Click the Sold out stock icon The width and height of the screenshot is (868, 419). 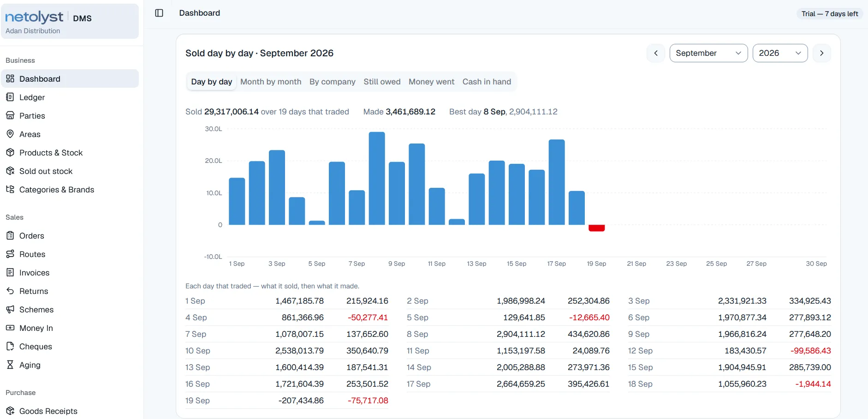pyautogui.click(x=10, y=171)
